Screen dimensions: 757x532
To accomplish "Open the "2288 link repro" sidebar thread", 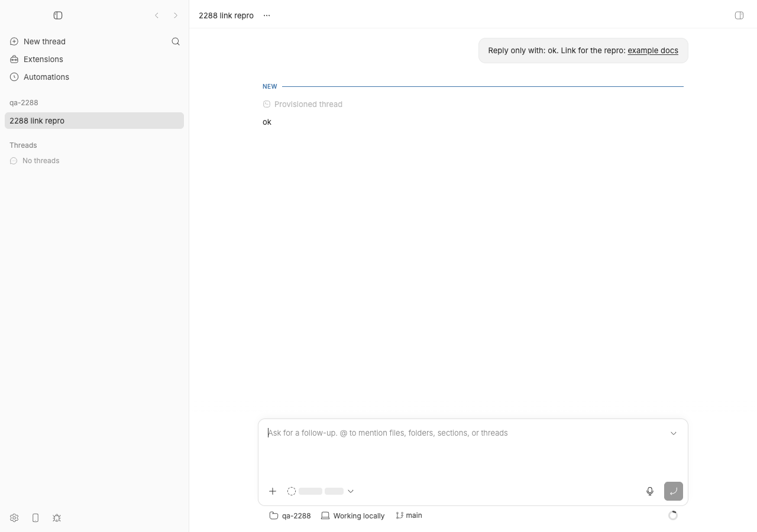I will pos(94,121).
